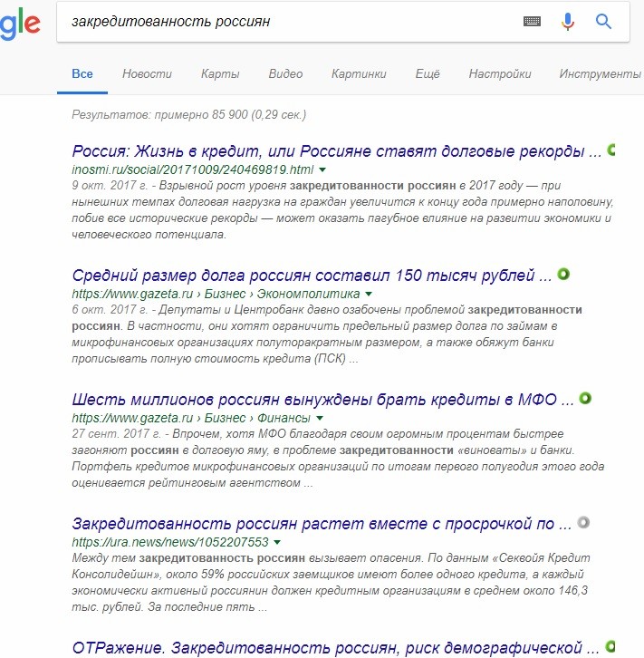This screenshot has width=644, height=658.
Task: Open 'Россия: Жизнь в кредит' result link
Action: click(x=337, y=151)
